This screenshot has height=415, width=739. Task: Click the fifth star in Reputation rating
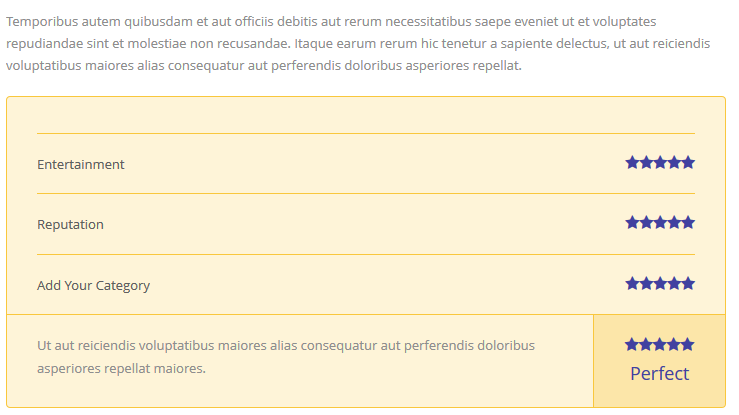688,223
